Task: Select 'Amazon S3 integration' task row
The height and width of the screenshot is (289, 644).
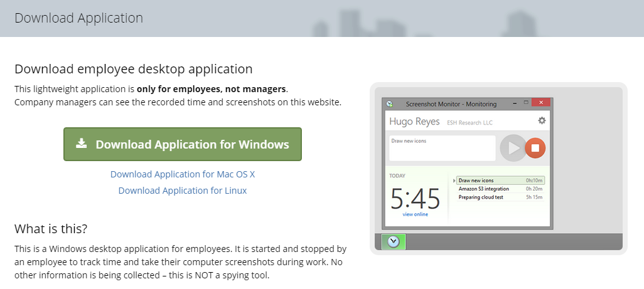Action: [501, 189]
